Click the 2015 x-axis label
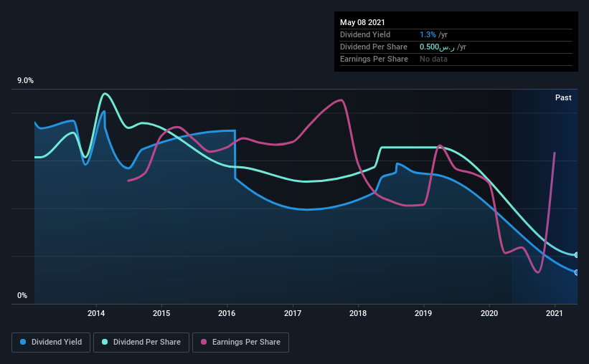Image resolution: width=589 pixels, height=364 pixels. click(x=161, y=313)
